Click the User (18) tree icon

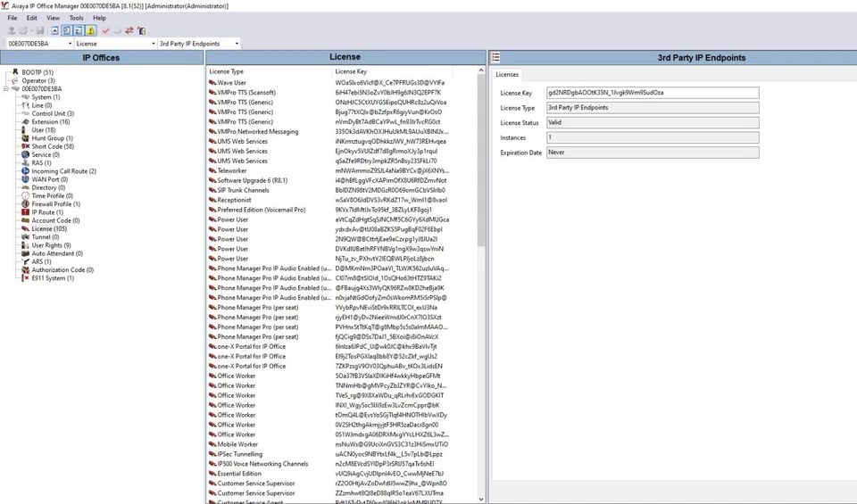[24, 129]
